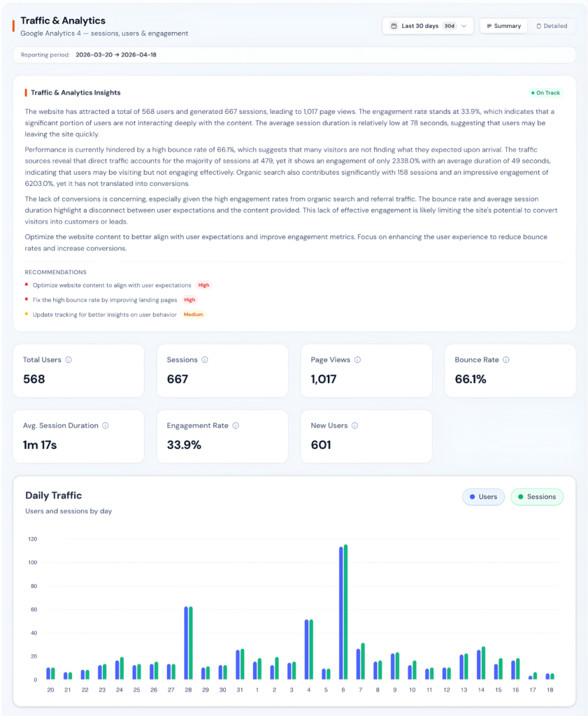Switch to the Detailed view tab
The width and height of the screenshot is (588, 716).
553,26
